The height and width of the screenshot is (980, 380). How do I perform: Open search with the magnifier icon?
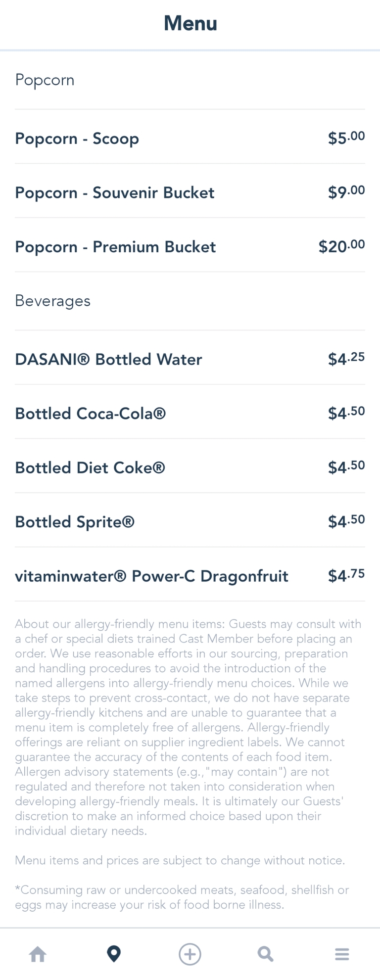266,954
